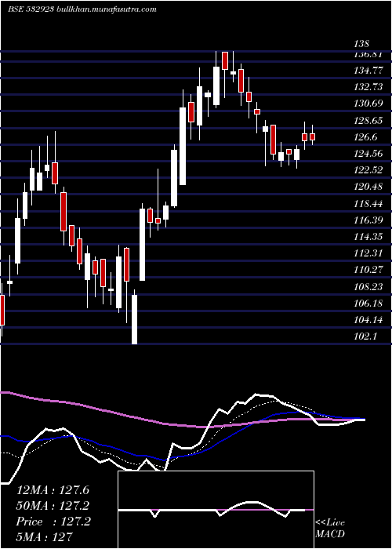The width and height of the screenshot is (392, 549).
Task: Click the 102.1 price axis label
Action: point(366,336)
